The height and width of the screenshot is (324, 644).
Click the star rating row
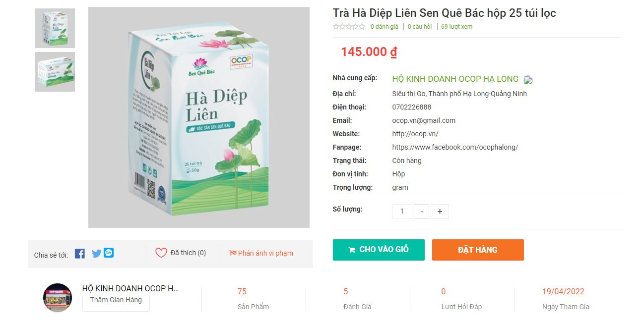[349, 27]
